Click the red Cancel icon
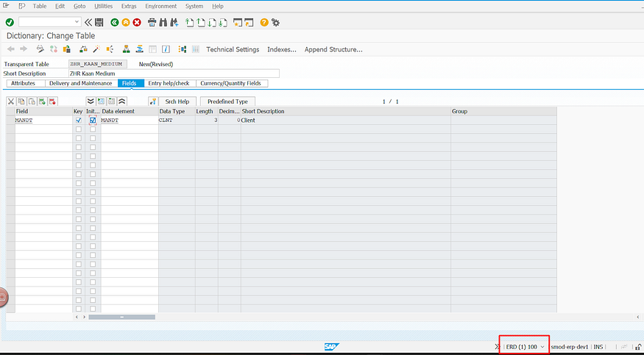Screen dimensions: 644x355 pyautogui.click(x=137, y=22)
